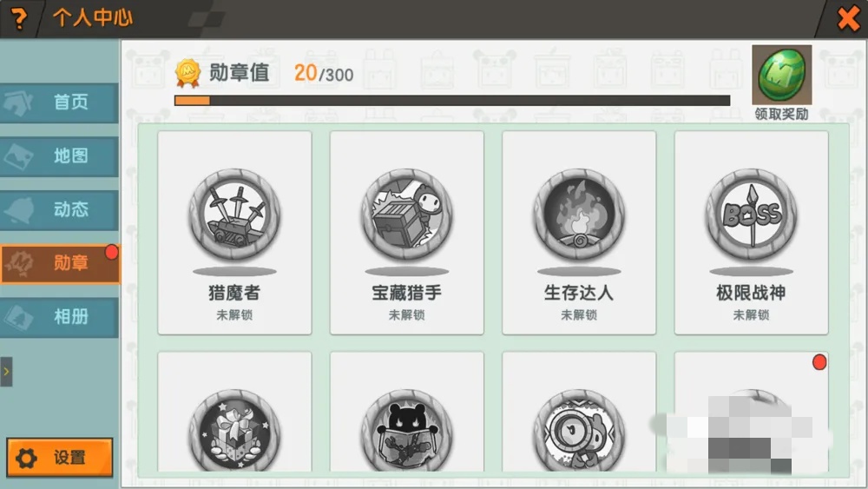Open the gift box badge
The width and height of the screenshot is (868, 489).
234,431
